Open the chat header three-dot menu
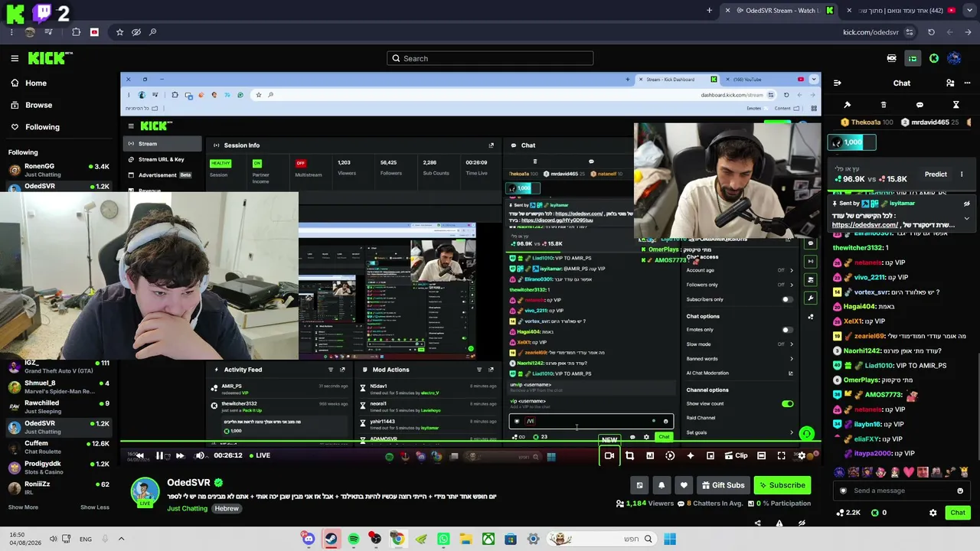980x551 pixels. pyautogui.click(x=968, y=83)
